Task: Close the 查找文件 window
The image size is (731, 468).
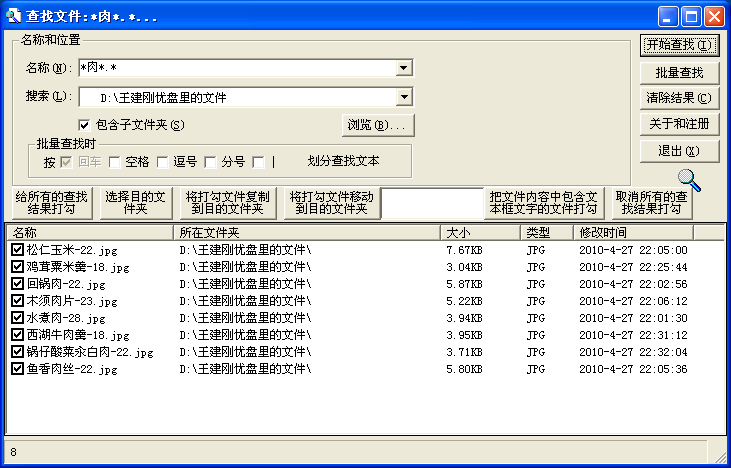Action: pos(714,17)
